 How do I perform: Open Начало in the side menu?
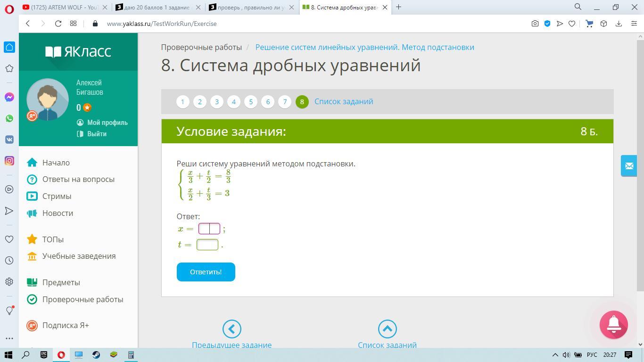[x=49, y=163]
